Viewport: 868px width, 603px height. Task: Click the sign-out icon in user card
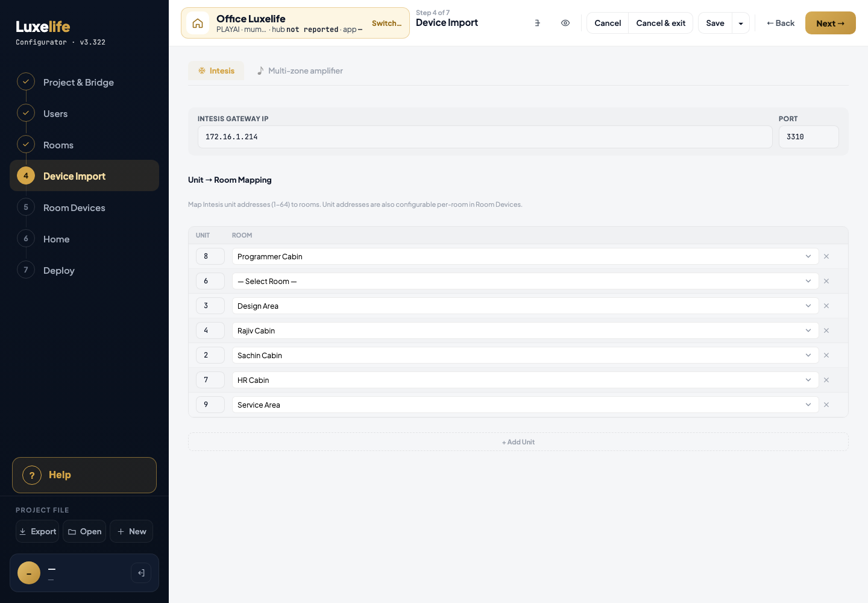tap(141, 573)
